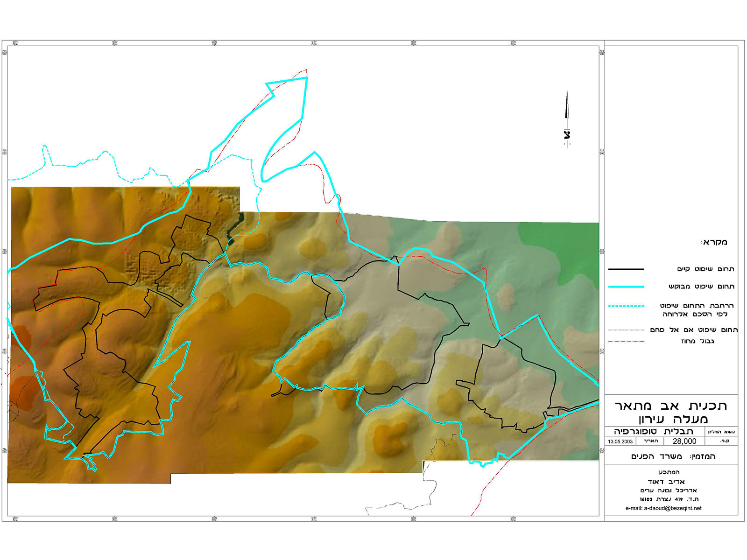747x560 pixels.
Task: Click the scale value 28,000
Action: click(x=684, y=441)
